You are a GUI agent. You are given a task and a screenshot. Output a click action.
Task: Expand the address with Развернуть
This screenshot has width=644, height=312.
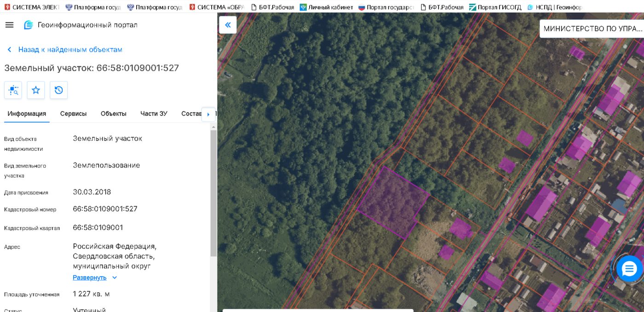point(90,277)
